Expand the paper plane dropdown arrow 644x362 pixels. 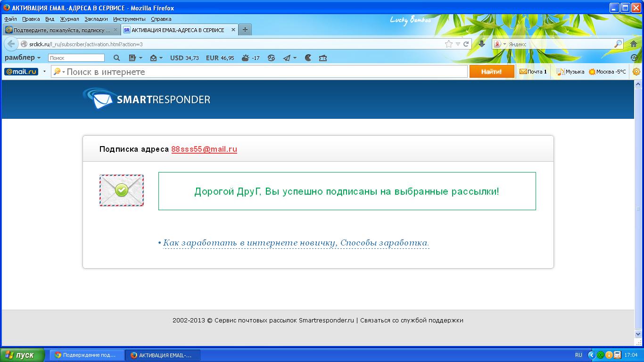click(295, 58)
